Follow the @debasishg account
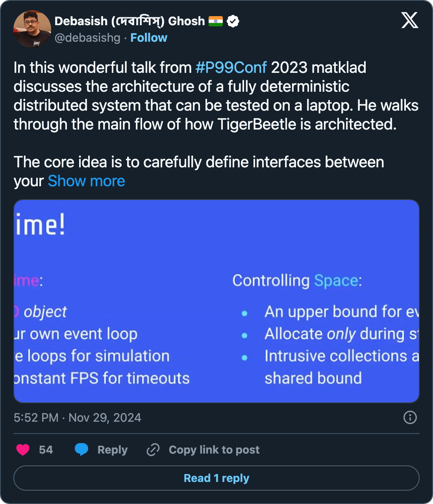 pos(149,38)
